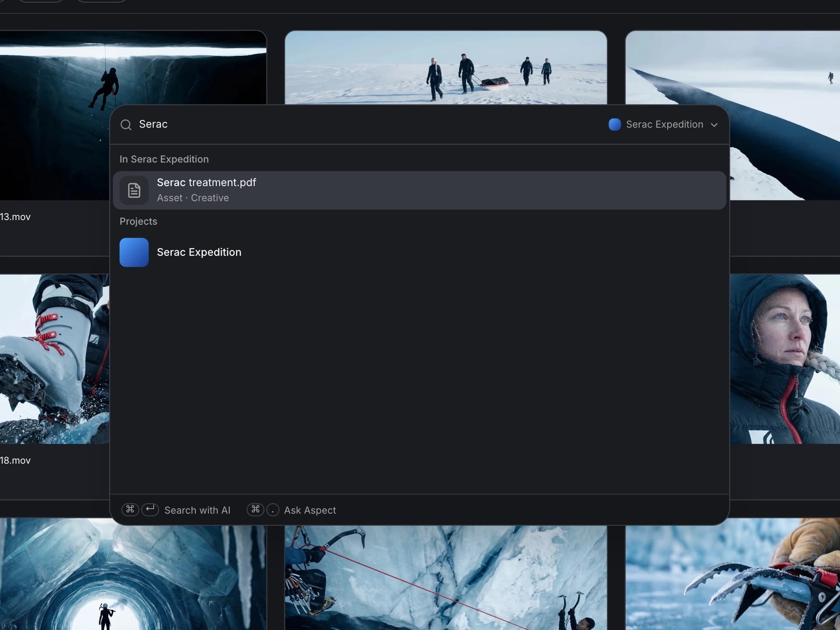Click the period key icon
Screen dimensions: 840x630
(x=273, y=510)
